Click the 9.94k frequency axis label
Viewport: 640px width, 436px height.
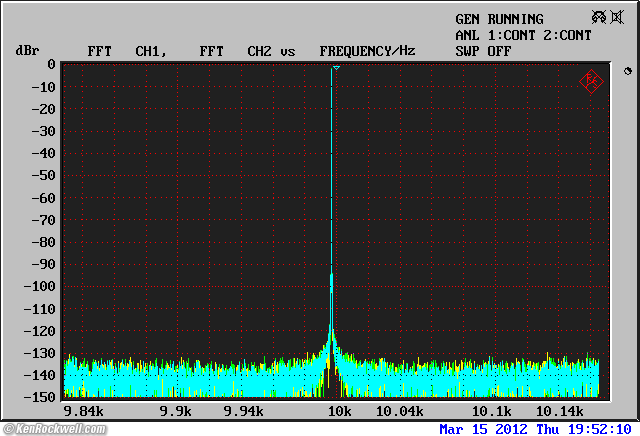point(243,411)
